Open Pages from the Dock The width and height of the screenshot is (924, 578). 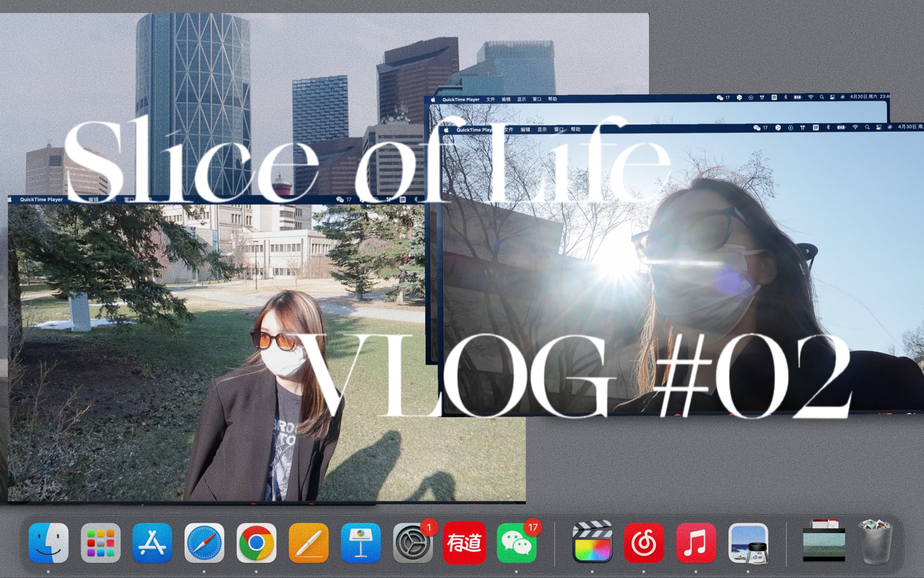(309, 543)
